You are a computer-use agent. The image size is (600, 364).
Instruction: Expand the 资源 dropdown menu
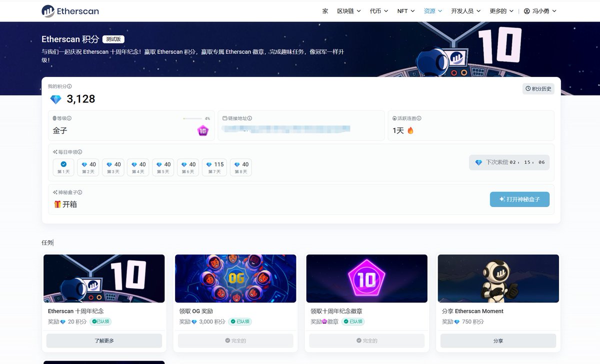coord(432,11)
